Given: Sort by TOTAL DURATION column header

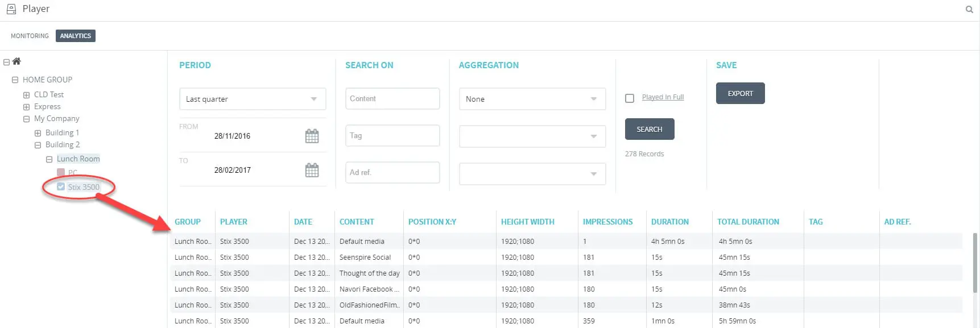Looking at the screenshot, I should (748, 222).
